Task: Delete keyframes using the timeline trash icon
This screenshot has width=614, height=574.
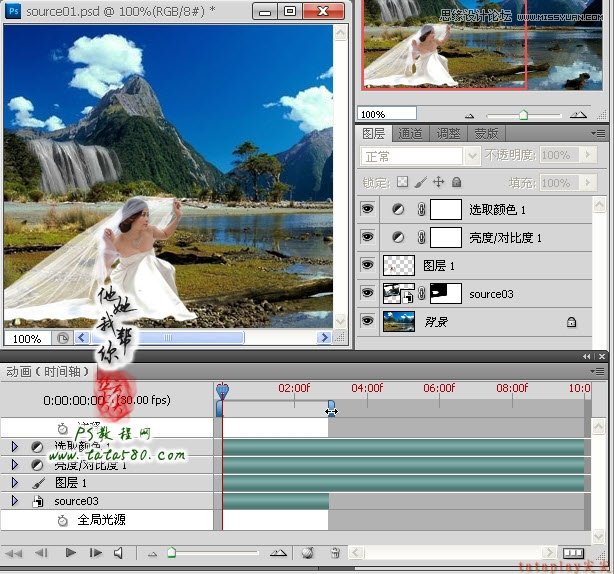Action: click(x=335, y=552)
